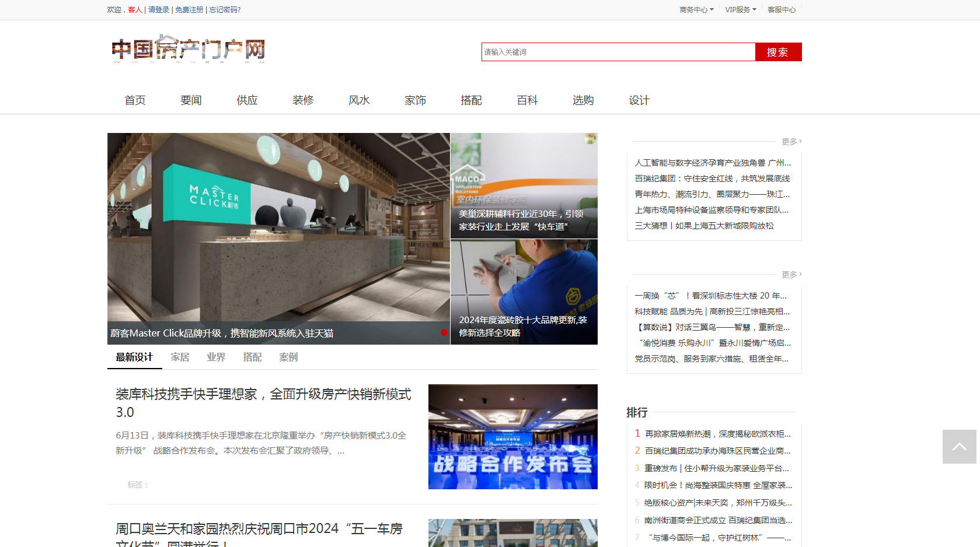The width and height of the screenshot is (980, 547).
Task: Open 党员示范岗、服务到家六措施 link
Action: pos(712,359)
